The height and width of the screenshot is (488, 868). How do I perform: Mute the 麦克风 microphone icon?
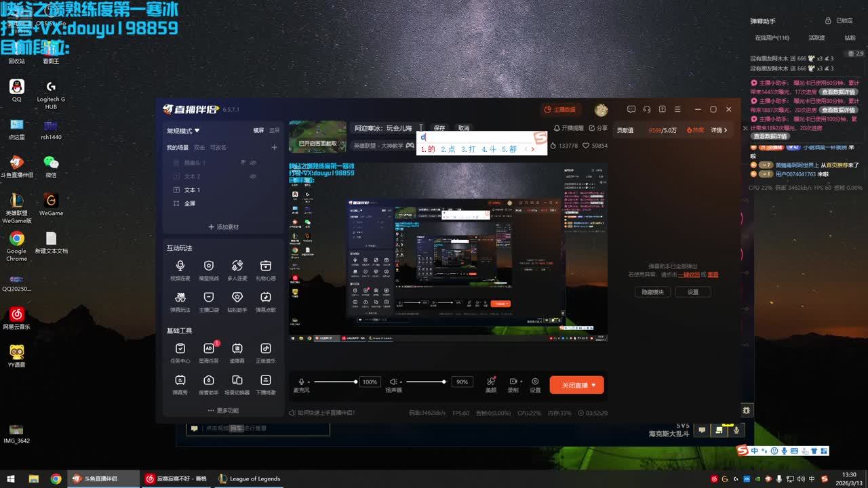(301, 382)
